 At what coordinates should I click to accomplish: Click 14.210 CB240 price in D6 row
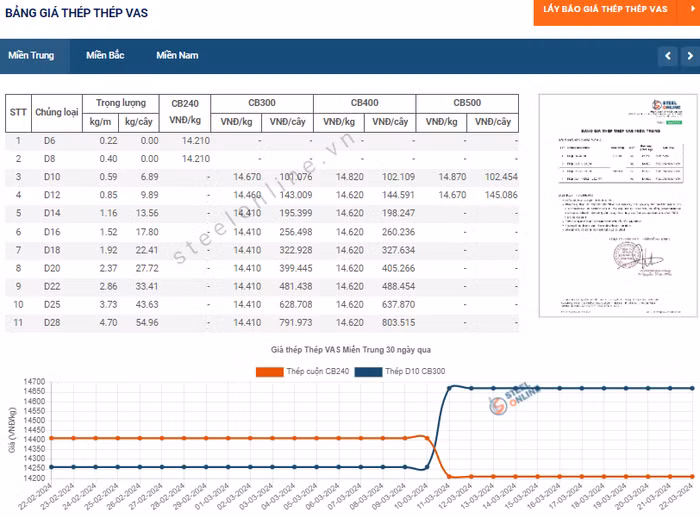[x=196, y=141]
